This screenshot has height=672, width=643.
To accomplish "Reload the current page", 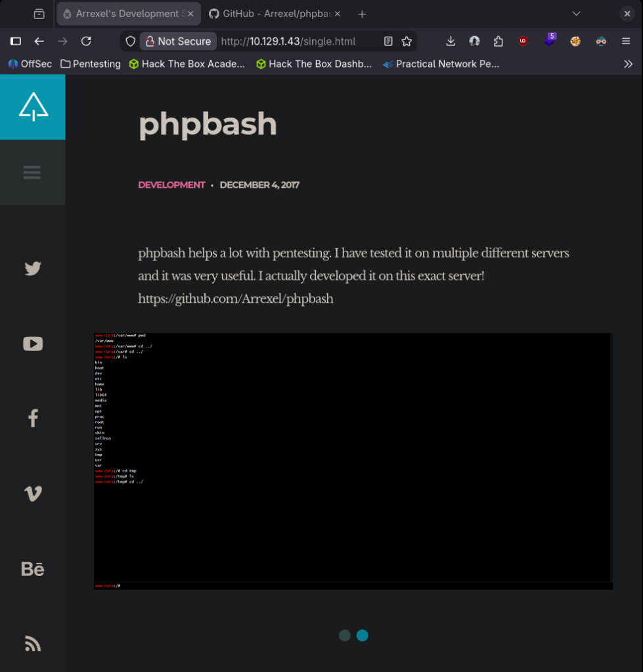I will [x=86, y=41].
